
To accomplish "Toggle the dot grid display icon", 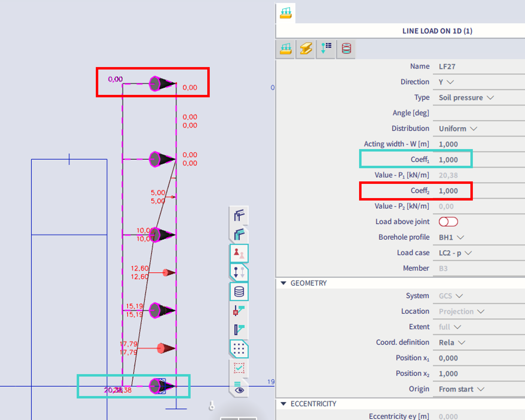I will tap(239, 349).
